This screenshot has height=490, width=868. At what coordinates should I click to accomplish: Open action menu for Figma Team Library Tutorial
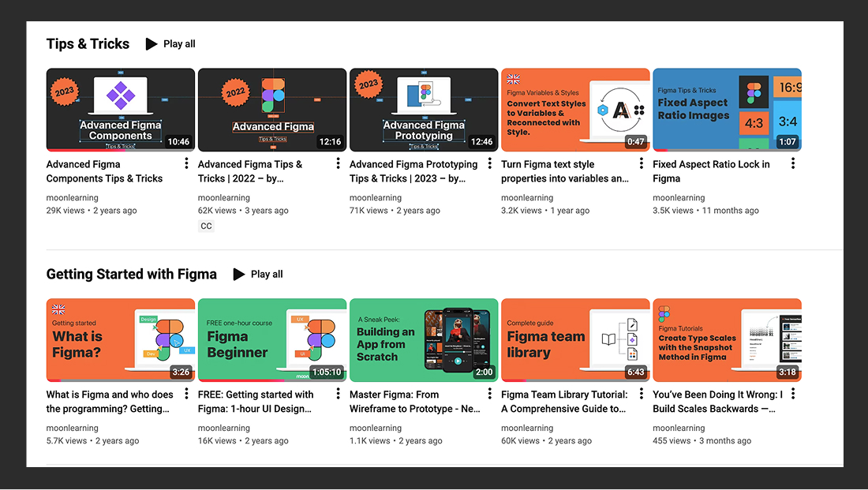(641, 394)
